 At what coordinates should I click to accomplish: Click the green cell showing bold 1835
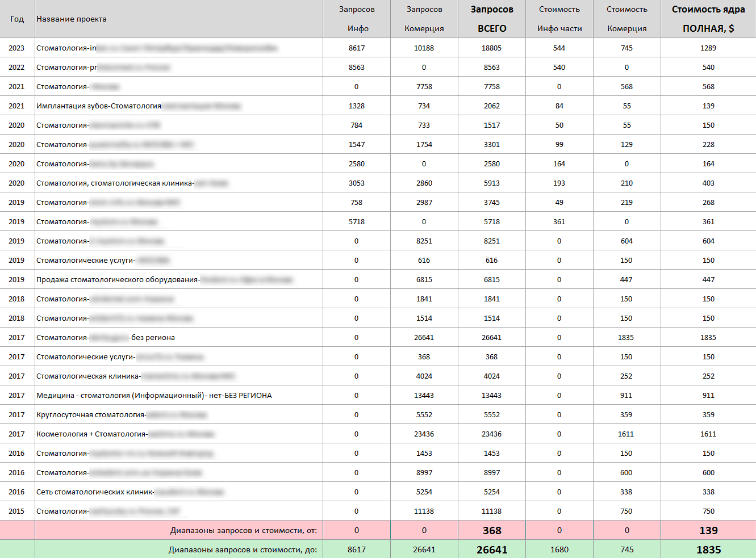tap(708, 549)
